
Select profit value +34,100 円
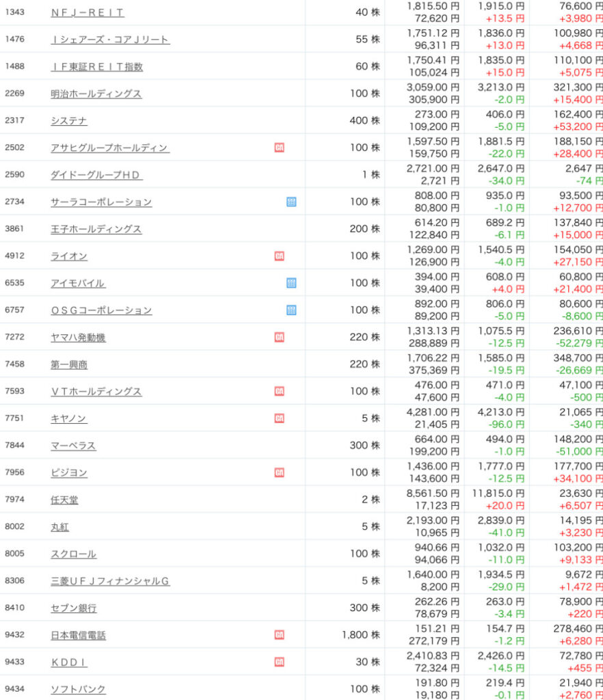click(x=578, y=479)
